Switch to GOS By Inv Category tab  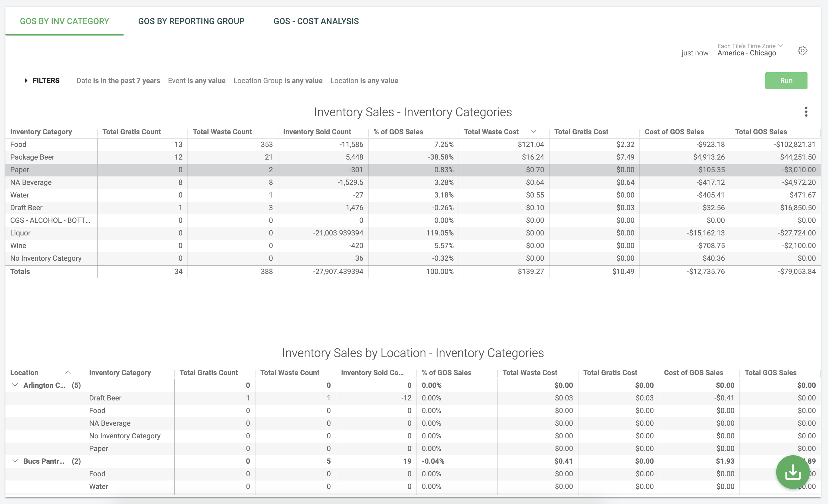coord(64,21)
